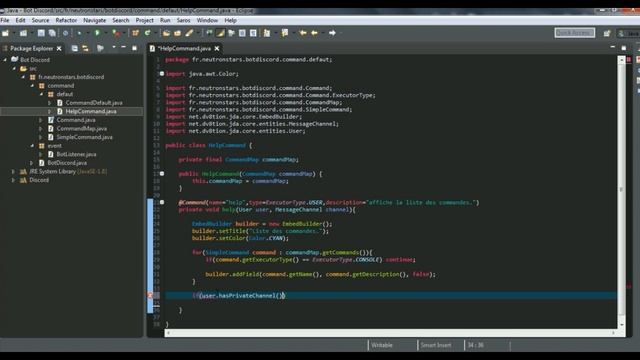
Task: Click the editor horizontal scrollbar
Action: [x=391, y=333]
